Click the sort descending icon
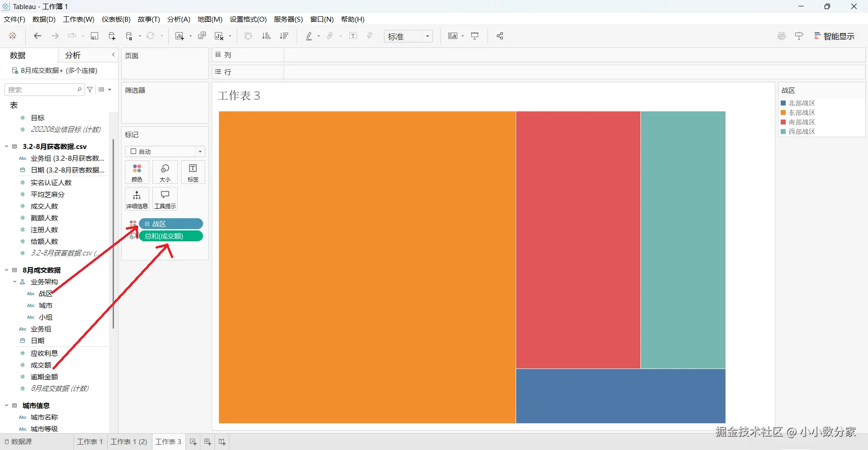Image resolution: width=868 pixels, height=450 pixels. [x=284, y=36]
